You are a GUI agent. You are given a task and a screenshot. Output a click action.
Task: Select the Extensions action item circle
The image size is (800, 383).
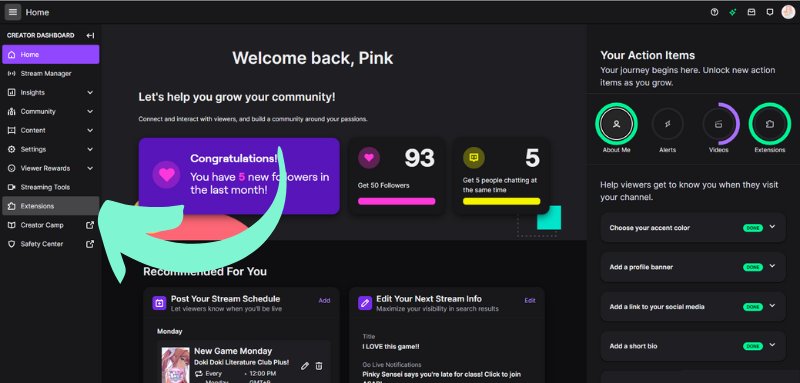[x=770, y=124]
